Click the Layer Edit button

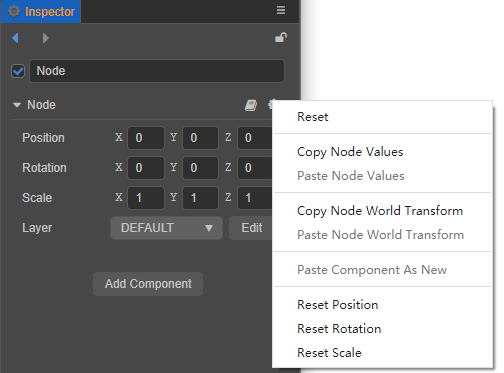(251, 228)
